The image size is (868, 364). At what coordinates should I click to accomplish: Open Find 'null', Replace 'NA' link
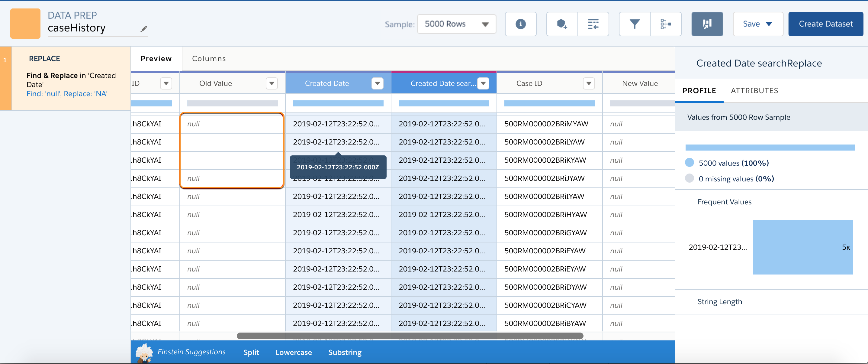tap(67, 94)
